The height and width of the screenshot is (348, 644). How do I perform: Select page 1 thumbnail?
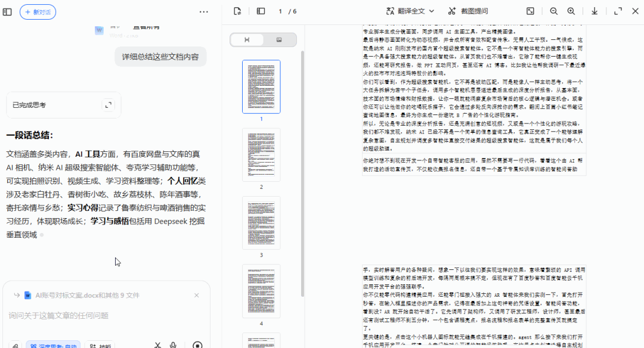(261, 86)
